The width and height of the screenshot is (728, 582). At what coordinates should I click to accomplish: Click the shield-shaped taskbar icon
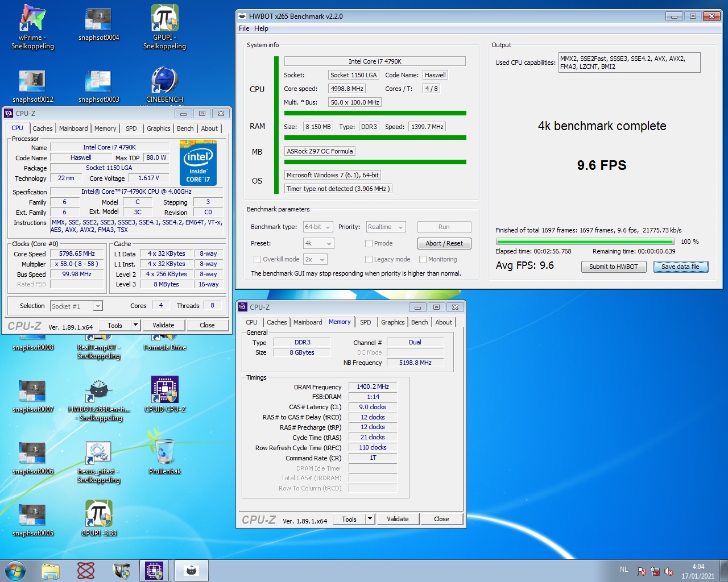pyautogui.click(x=121, y=571)
